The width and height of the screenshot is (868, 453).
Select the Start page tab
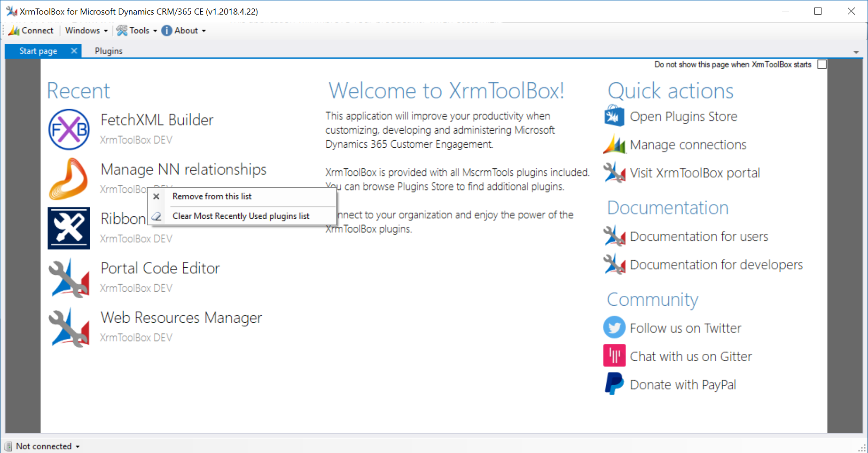tap(38, 51)
